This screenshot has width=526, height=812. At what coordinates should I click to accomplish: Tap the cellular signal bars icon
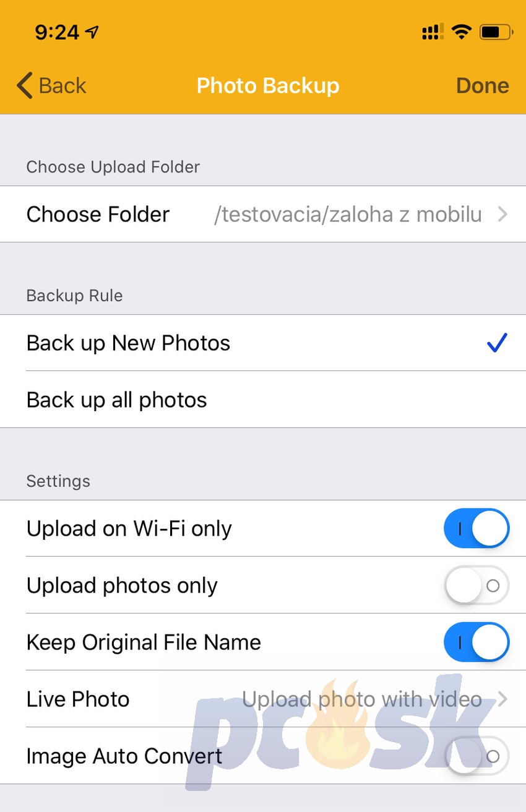433,32
